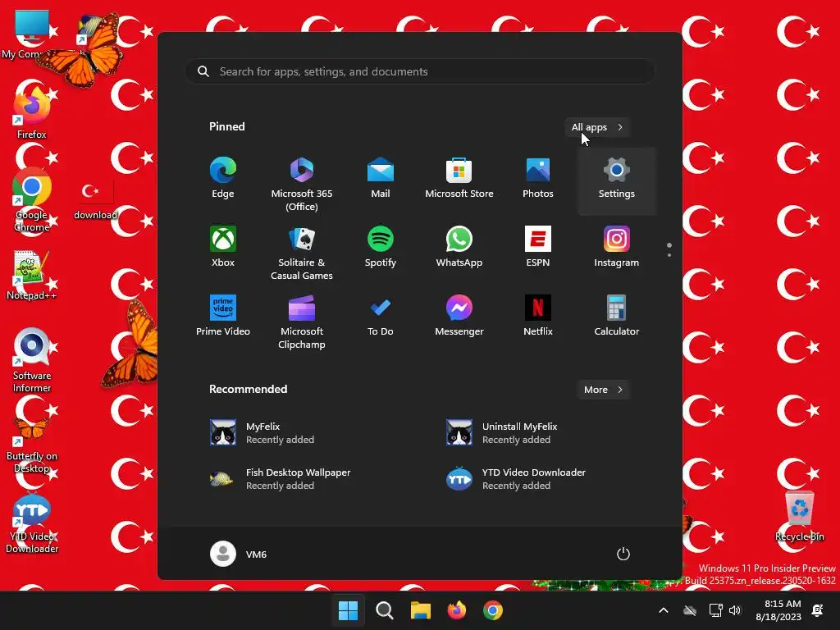The image size is (840, 630).
Task: Open Solitaire & Casual Games
Action: click(x=302, y=249)
